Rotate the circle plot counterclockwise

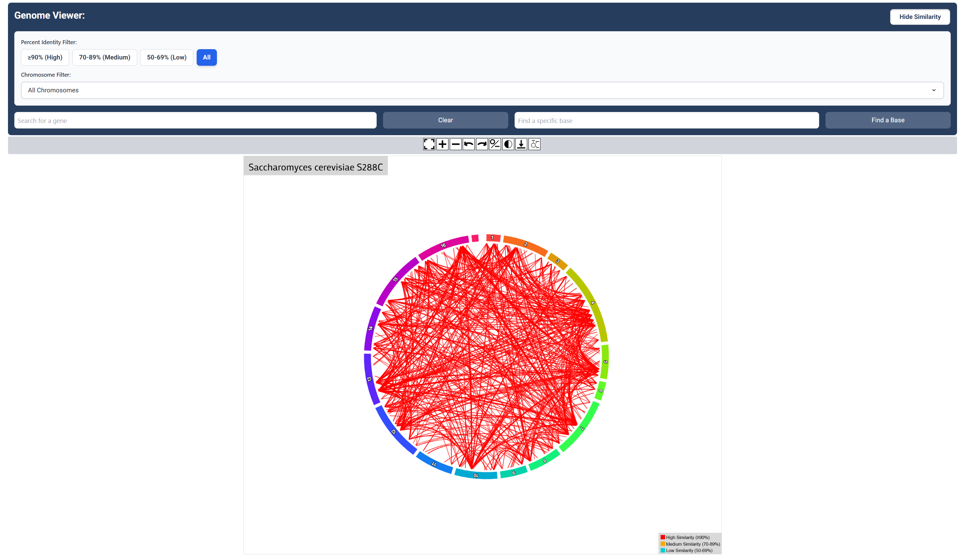[468, 144]
